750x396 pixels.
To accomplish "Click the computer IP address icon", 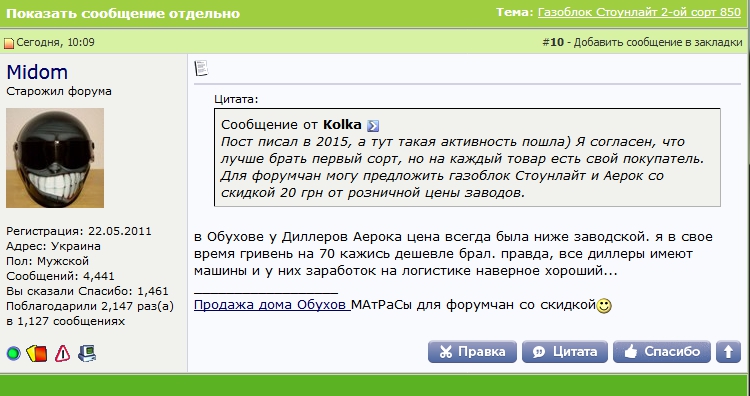I will tap(87, 353).
